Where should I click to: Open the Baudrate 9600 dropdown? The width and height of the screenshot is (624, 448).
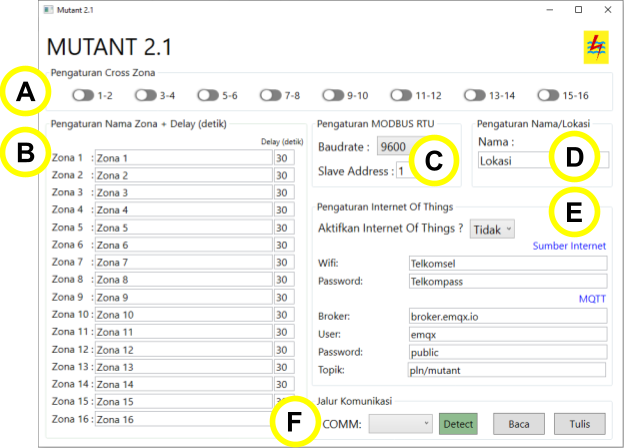pyautogui.click(x=396, y=148)
